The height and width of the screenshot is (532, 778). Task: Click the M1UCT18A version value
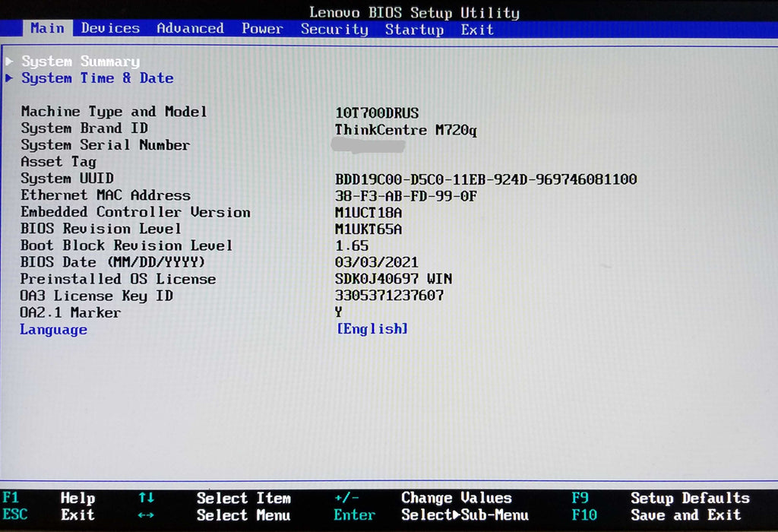pyautogui.click(x=368, y=213)
